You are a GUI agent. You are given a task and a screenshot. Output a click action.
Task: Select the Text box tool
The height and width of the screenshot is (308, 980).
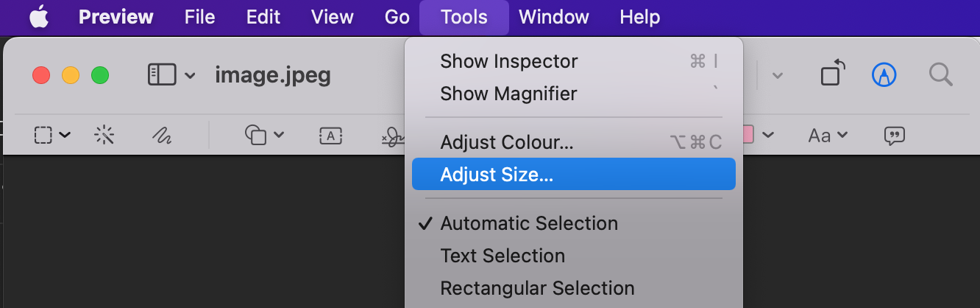point(330,135)
